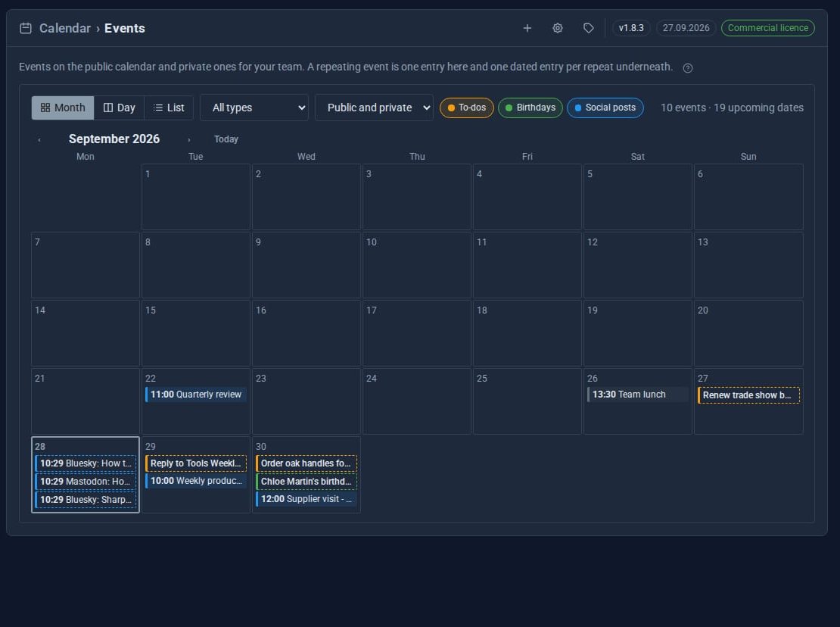The image size is (840, 627).
Task: Click the Commercial licence badge
Action: 767,28
